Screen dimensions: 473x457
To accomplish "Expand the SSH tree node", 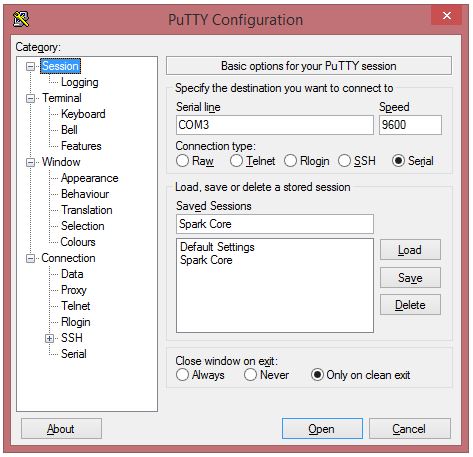I will click(49, 338).
